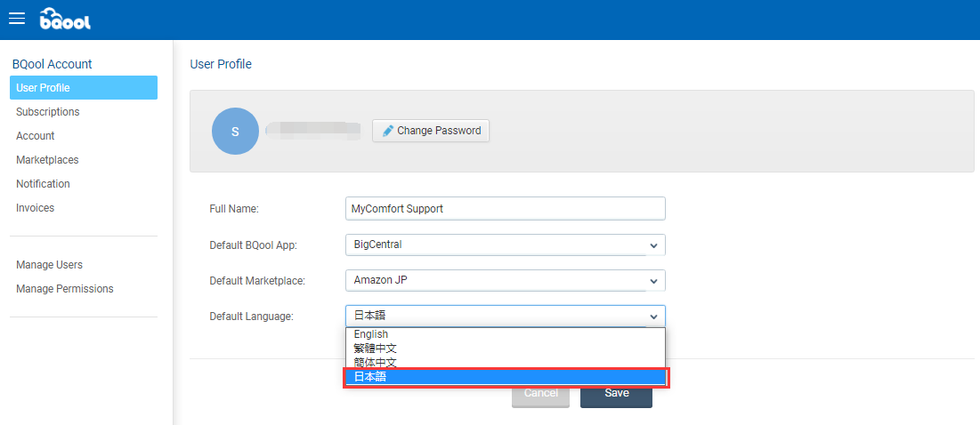Navigate to Marketplaces
Viewport: 980px width, 425px height.
(x=47, y=160)
